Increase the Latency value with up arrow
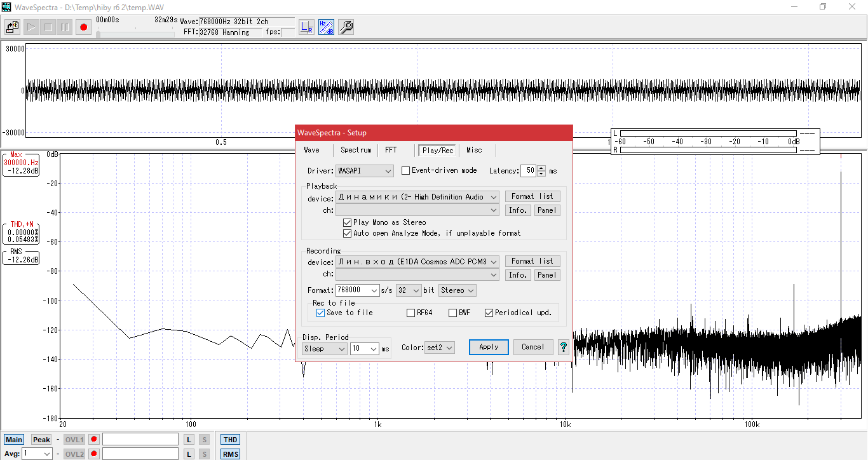The height and width of the screenshot is (460, 868). (541, 168)
